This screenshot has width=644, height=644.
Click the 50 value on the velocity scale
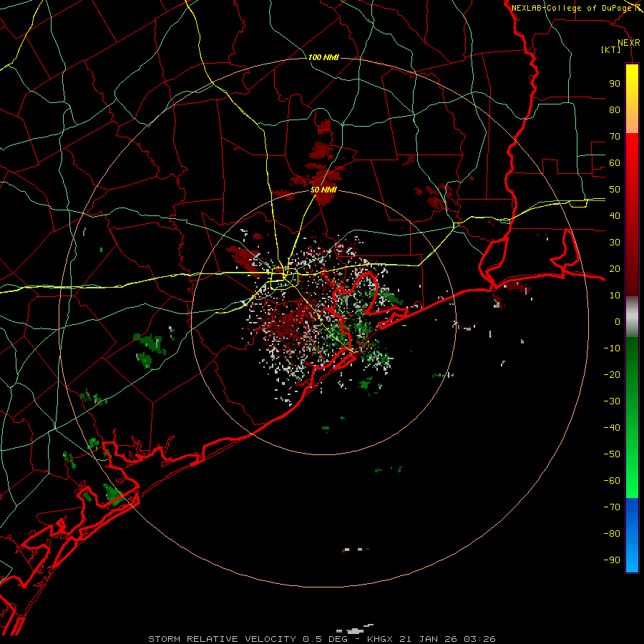tap(615, 190)
